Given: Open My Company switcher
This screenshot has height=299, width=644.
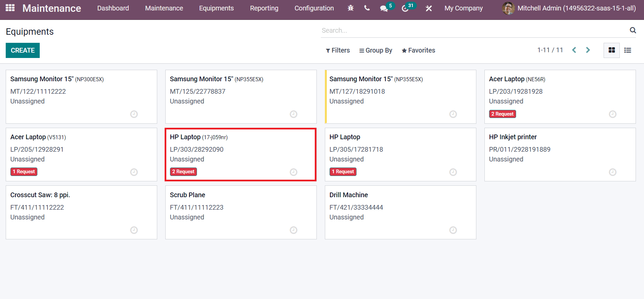Looking at the screenshot, I should (464, 8).
